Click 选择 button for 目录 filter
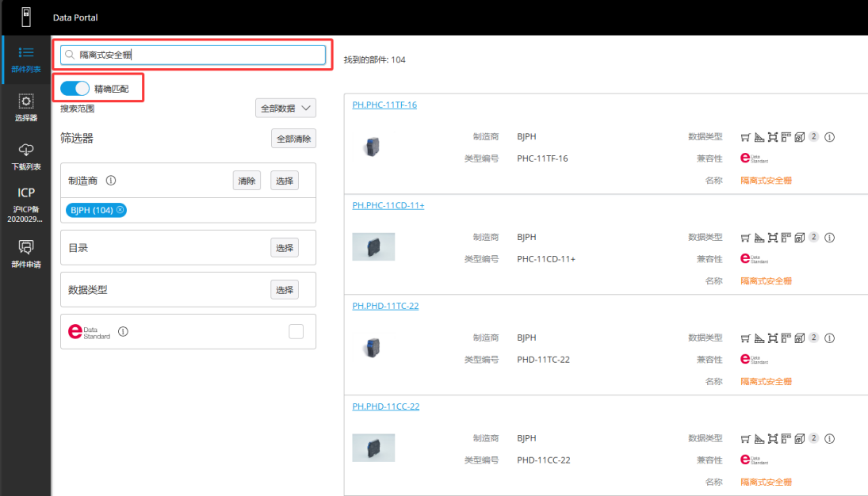 point(285,248)
